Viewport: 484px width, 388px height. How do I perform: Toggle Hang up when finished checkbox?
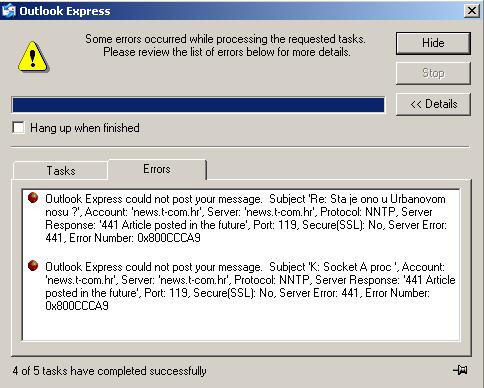click(18, 128)
